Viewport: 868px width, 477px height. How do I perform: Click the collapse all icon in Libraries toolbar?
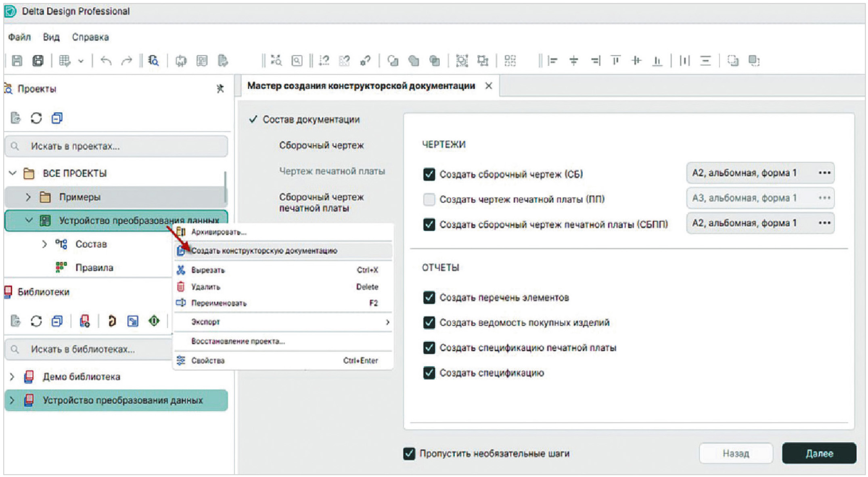point(57,321)
